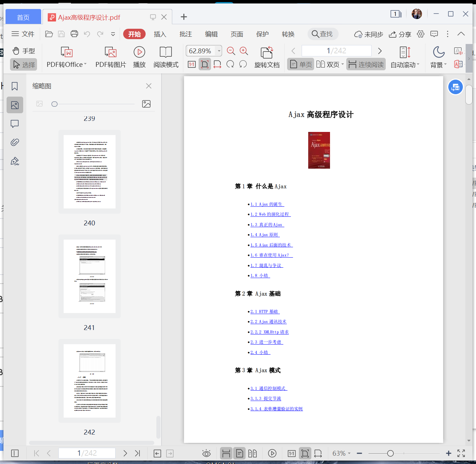Switch to 单页 single page view
The image size is (476, 464).
301,64
